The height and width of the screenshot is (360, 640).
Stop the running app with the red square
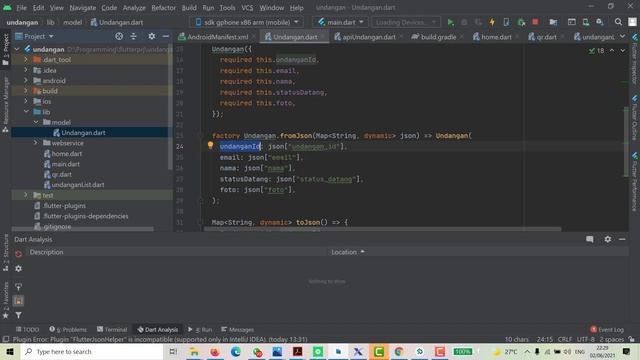[x=535, y=22]
